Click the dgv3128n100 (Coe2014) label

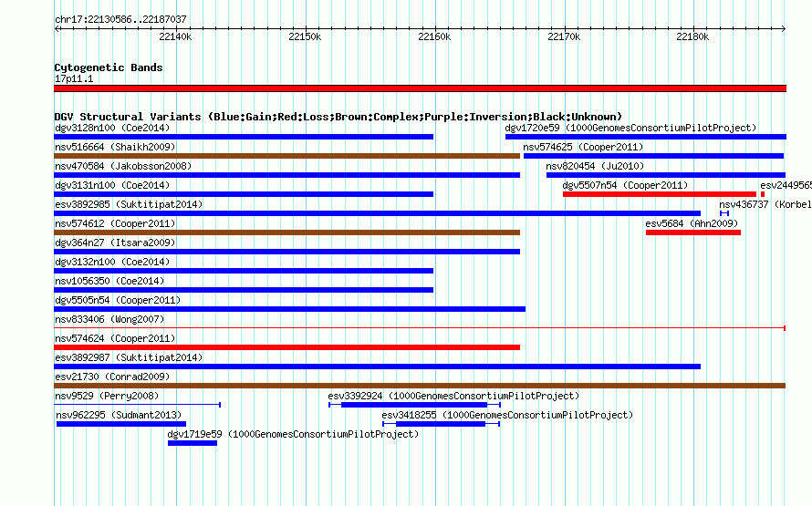click(112, 128)
